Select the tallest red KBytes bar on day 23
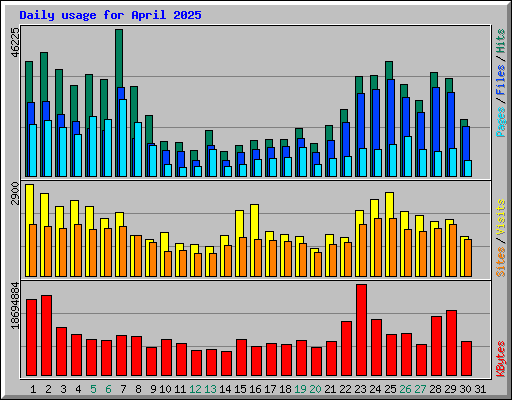 point(361,330)
